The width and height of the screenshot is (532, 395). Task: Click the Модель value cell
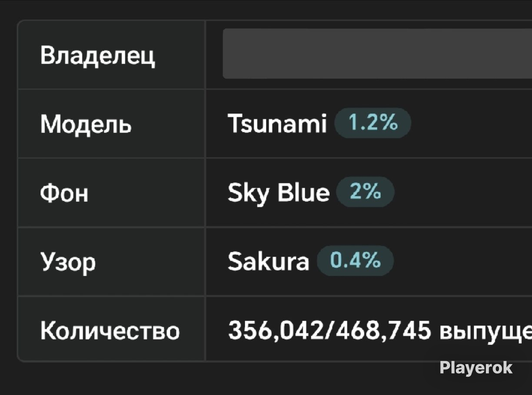[369, 124]
